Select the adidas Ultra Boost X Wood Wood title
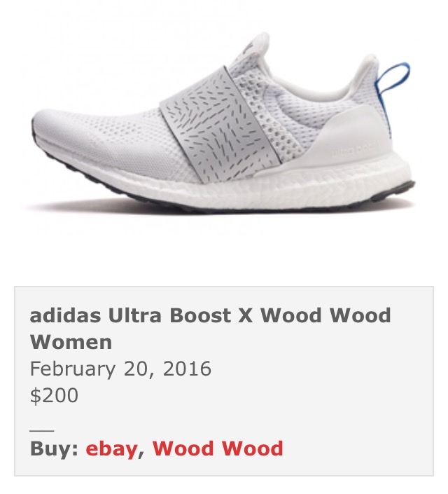Image resolution: width=448 pixels, height=494 pixels. point(210,329)
